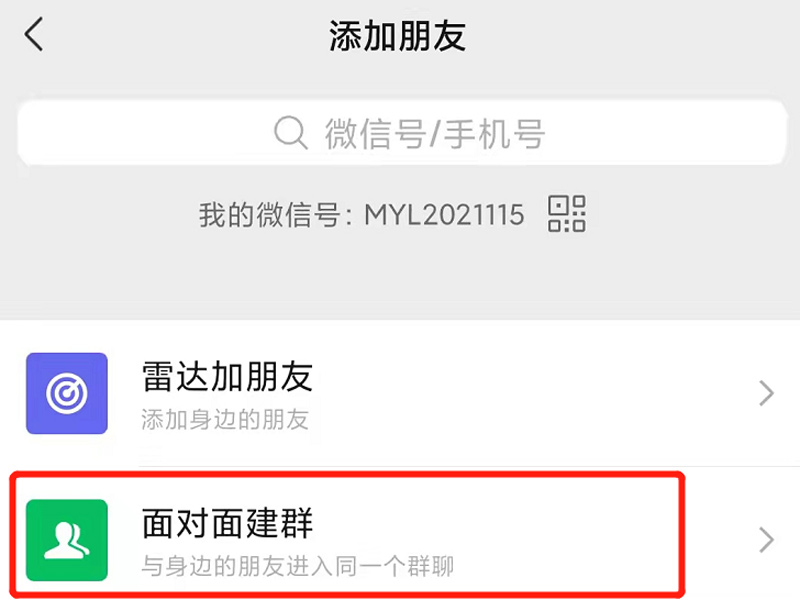Open my QR code icon beside the WeChat ID

(567, 214)
